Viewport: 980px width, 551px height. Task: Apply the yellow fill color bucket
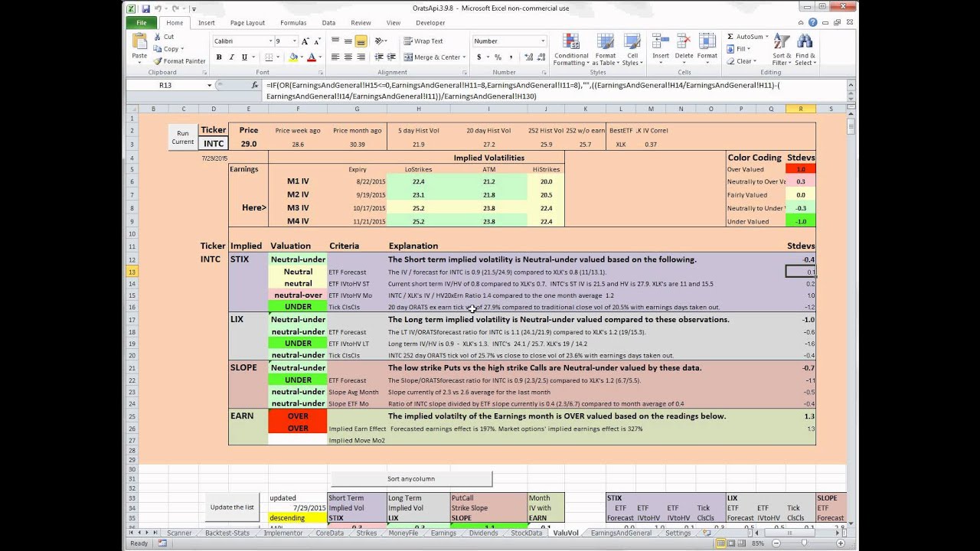(293, 57)
